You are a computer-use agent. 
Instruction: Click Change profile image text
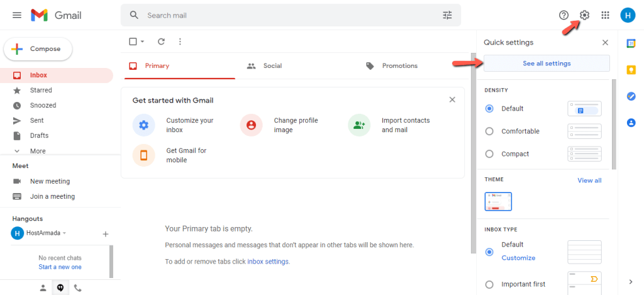pos(296,125)
